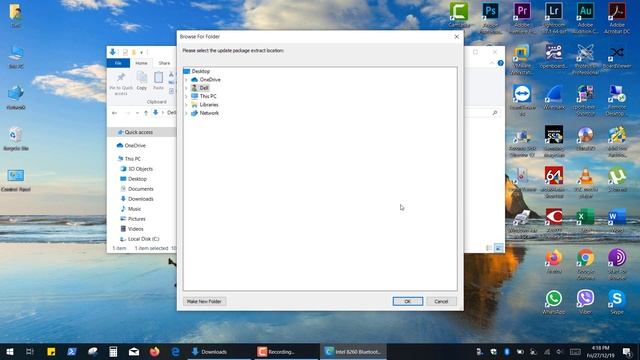
Task: Open the Adobe Audition desktop icon
Action: click(x=585, y=18)
